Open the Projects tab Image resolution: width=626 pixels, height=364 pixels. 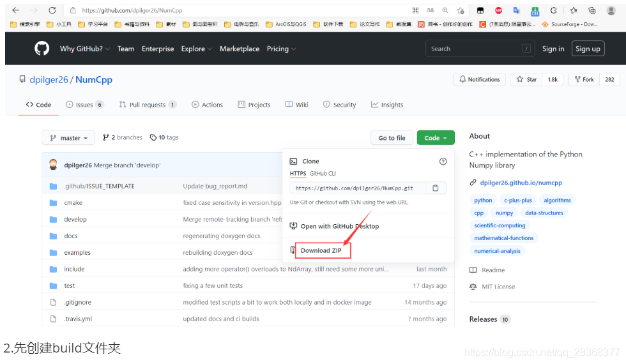pyautogui.click(x=254, y=105)
